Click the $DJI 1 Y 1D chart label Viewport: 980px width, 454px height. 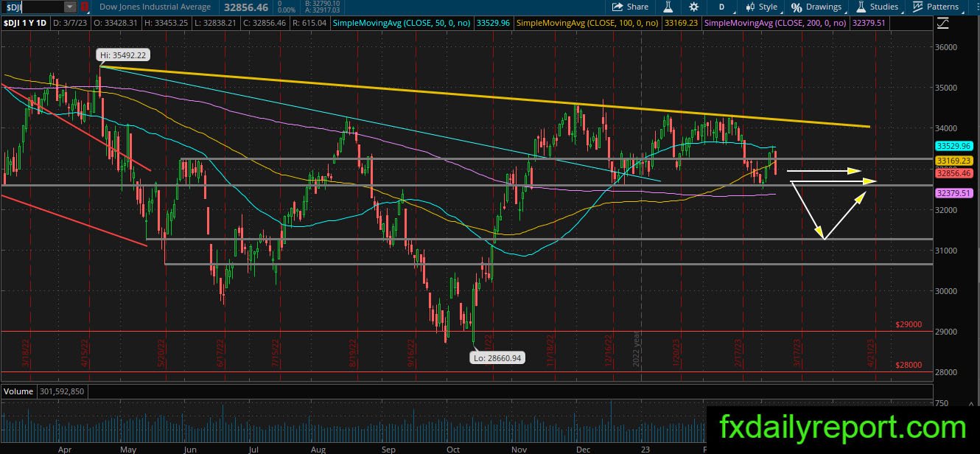coord(26,23)
